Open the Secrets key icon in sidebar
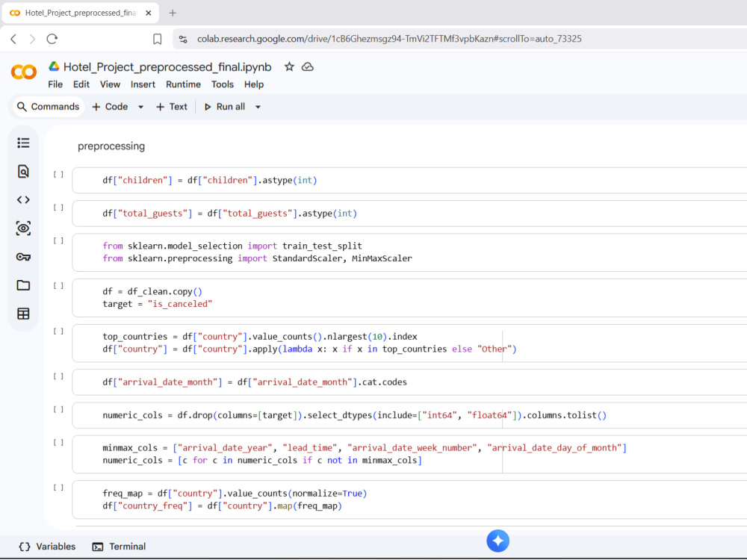 coord(23,257)
